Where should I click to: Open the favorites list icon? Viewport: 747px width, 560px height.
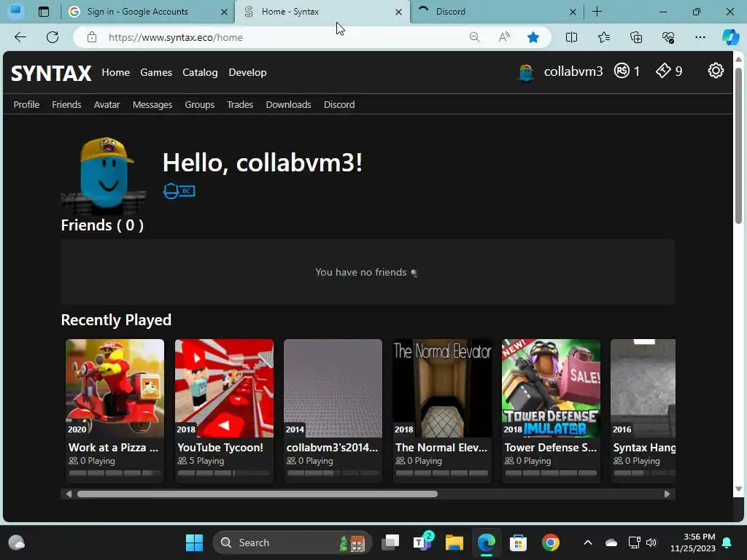(x=603, y=37)
